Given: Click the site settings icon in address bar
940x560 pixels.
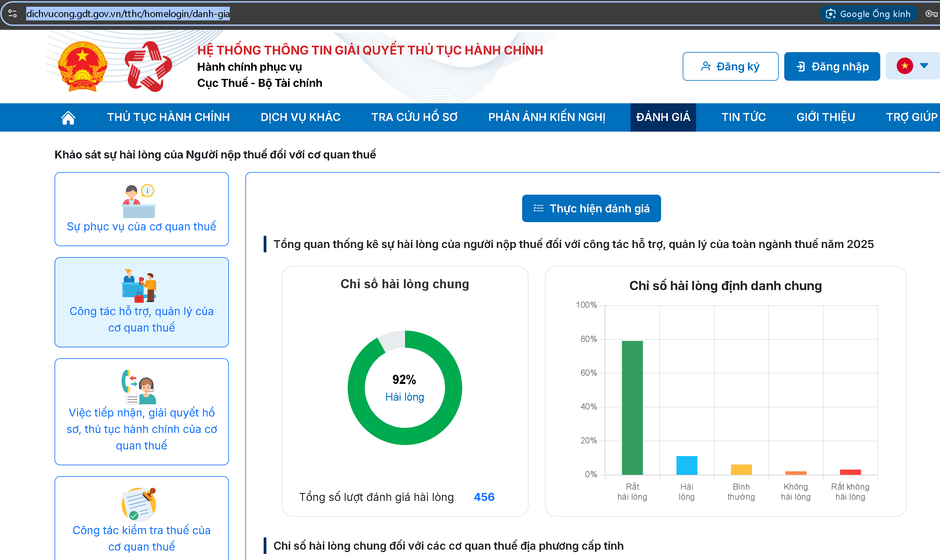Looking at the screenshot, I should point(12,14).
